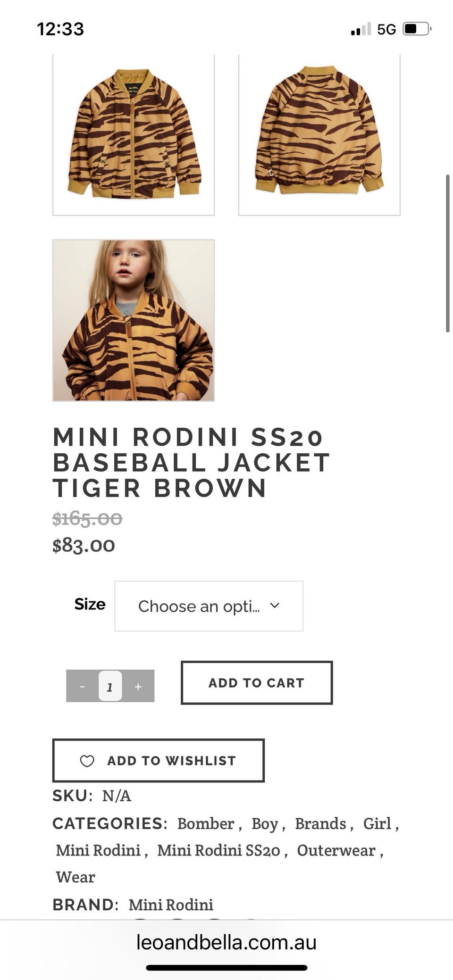View back of jacket thumbnail
The image size is (453, 980).
click(x=319, y=134)
